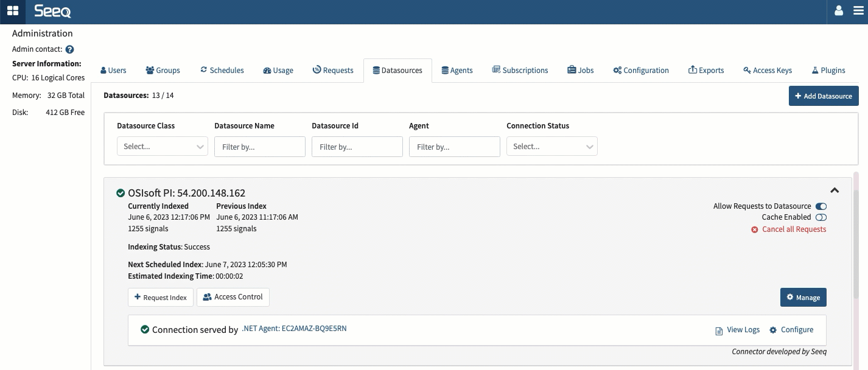The image size is (868, 370).
Task: Click the View Logs document icon
Action: coord(719,330)
